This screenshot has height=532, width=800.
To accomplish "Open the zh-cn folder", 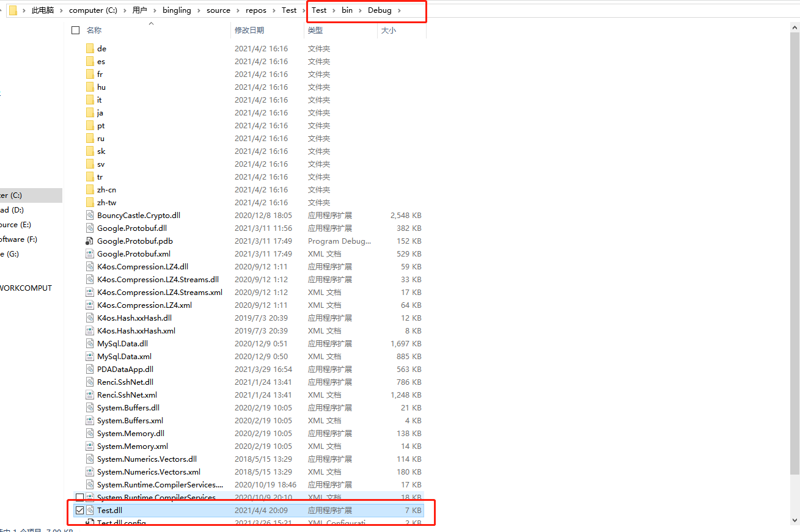I will [x=107, y=189].
